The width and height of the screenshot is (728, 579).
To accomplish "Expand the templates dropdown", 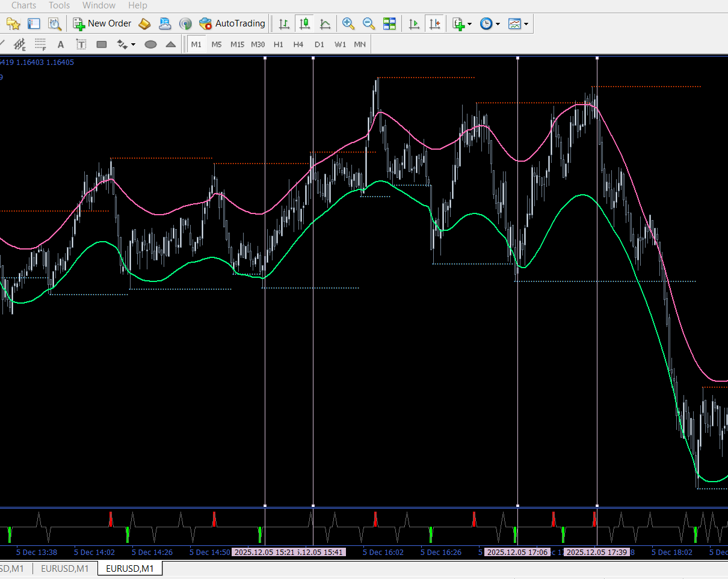I will pyautogui.click(x=518, y=23).
